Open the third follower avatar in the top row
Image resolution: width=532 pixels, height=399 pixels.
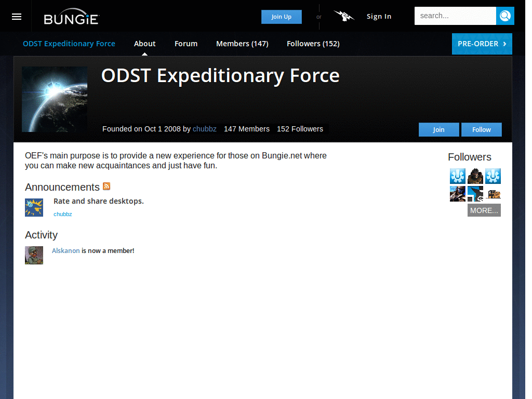pos(493,176)
